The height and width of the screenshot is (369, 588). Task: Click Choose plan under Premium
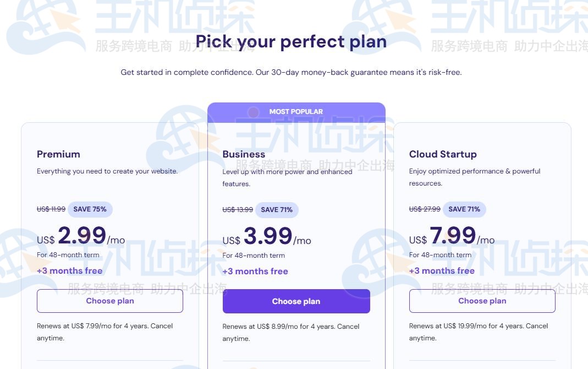(x=110, y=301)
